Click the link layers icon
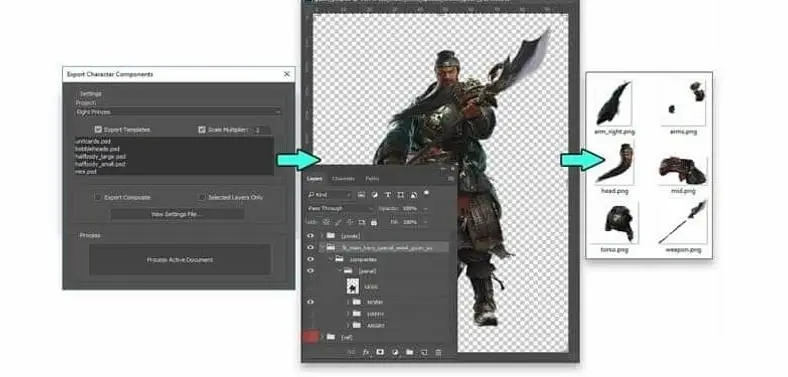Viewport: 788px width, 377px height. [x=351, y=352]
